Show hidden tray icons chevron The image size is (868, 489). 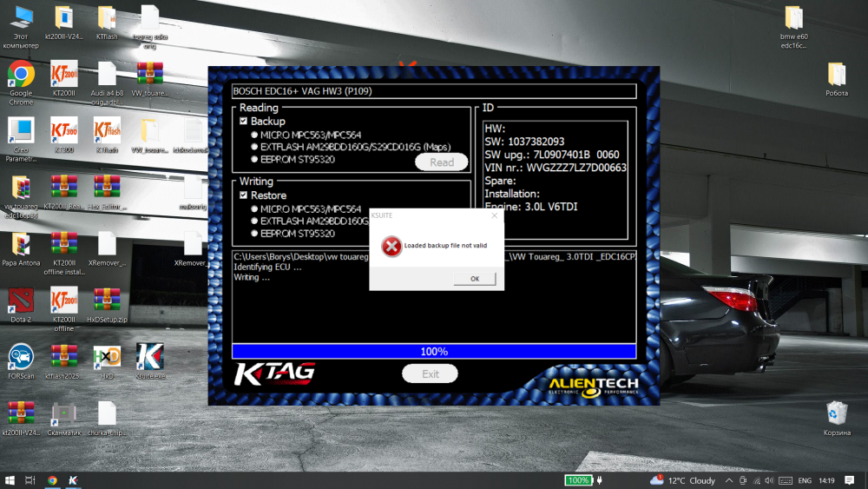tap(729, 480)
